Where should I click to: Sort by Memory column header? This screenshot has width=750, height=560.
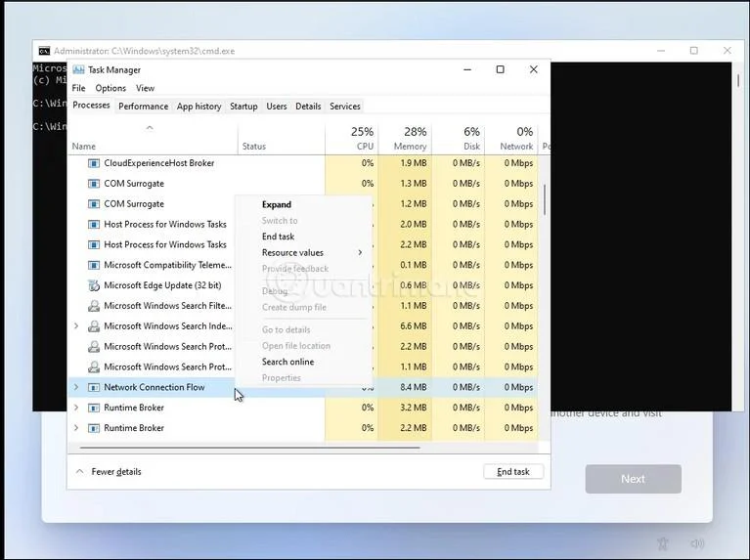(405, 138)
